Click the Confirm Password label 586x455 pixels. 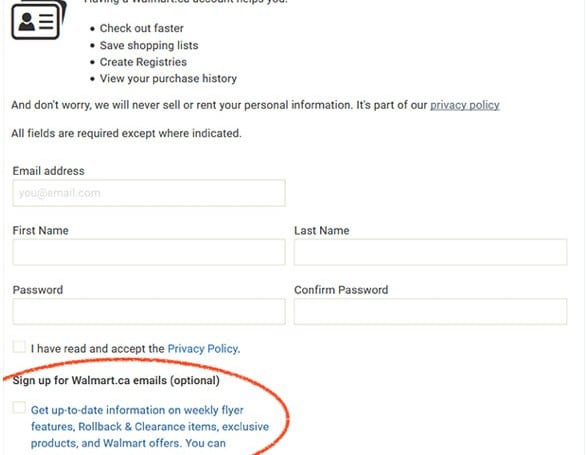[341, 290]
